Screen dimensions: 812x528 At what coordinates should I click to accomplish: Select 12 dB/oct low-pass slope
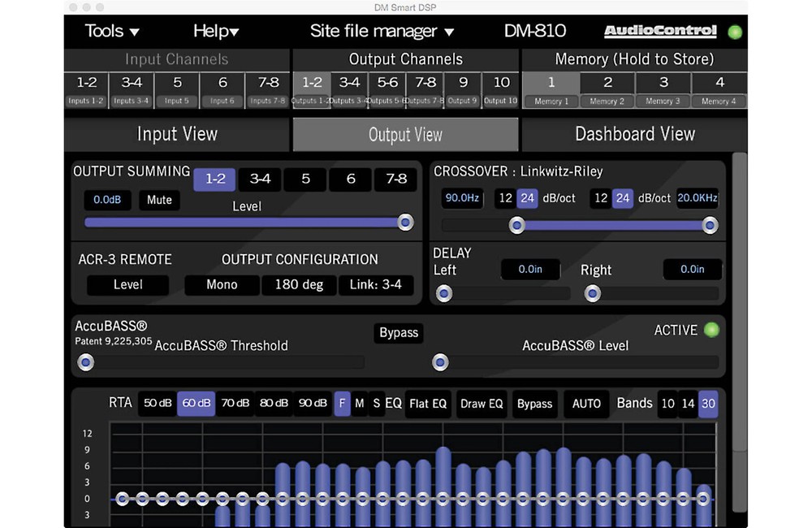pyautogui.click(x=601, y=198)
